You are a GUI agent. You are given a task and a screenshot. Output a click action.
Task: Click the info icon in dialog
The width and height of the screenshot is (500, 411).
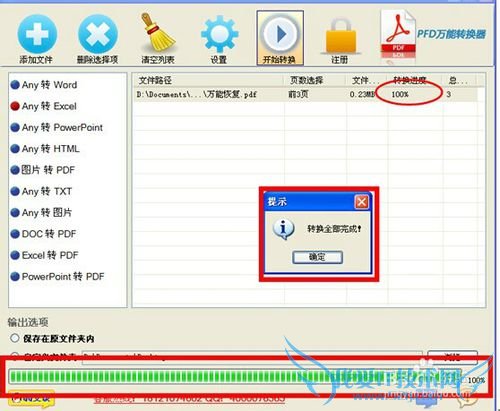[283, 229]
